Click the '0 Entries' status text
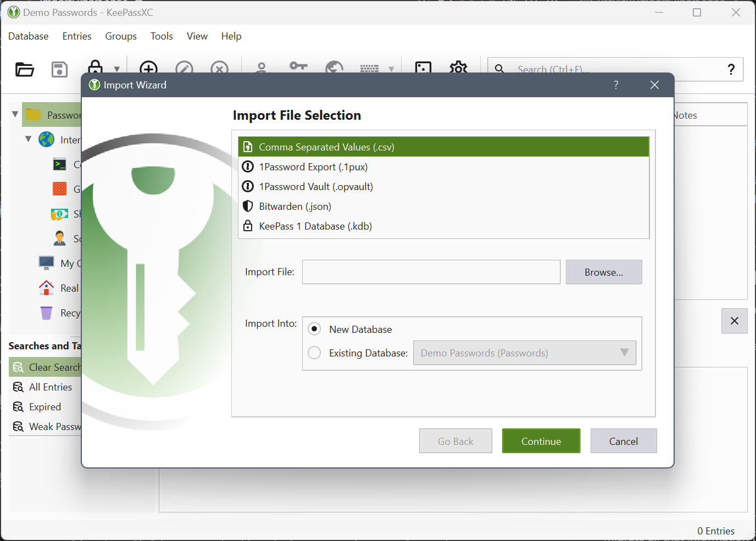The width and height of the screenshot is (756, 541). (716, 531)
